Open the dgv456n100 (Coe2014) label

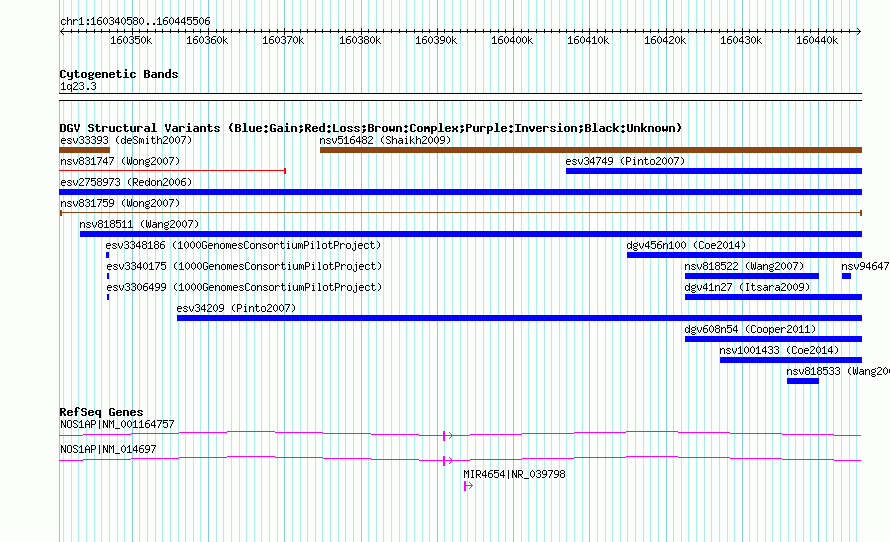click(x=686, y=245)
